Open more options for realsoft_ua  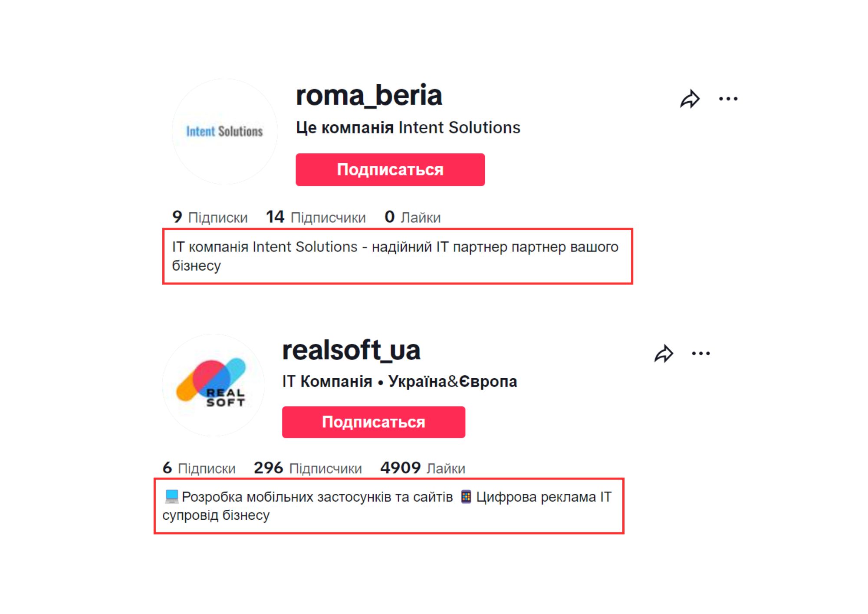point(700,353)
